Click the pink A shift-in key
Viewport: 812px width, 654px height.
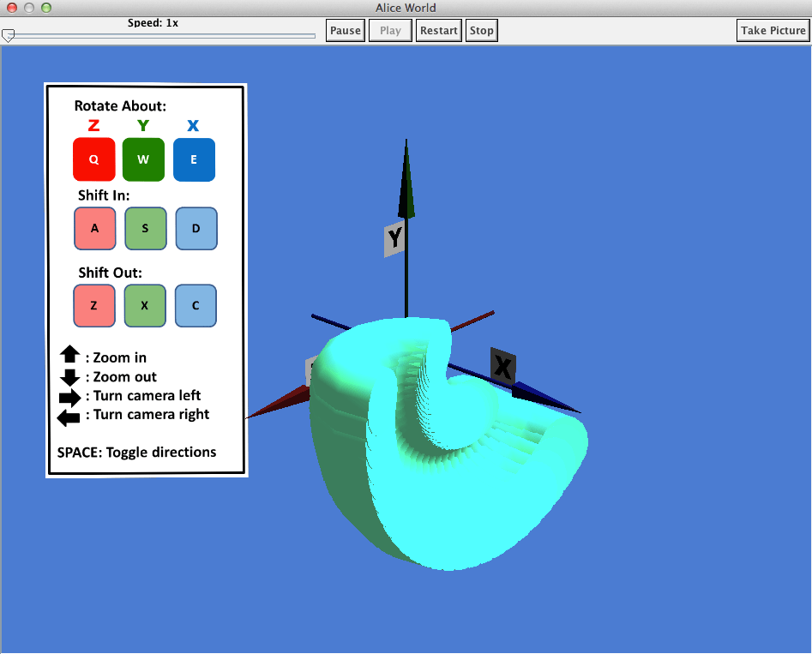(x=95, y=228)
